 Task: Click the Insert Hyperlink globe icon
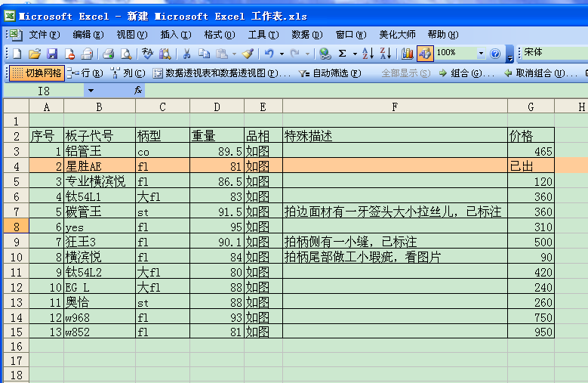point(325,54)
